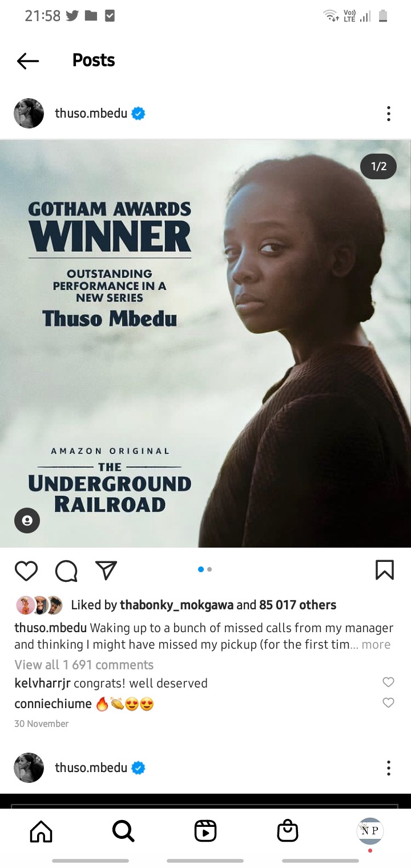Image resolution: width=411 pixels, height=868 pixels.
Task: Open thabonky_mokgawa's profile from the likes
Action: click(176, 605)
